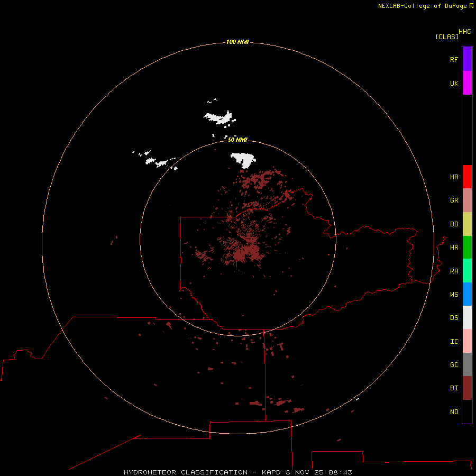Pick the HR green legend swatch
Image resolution: width=476 pixels, height=476 pixels.
[467, 247]
